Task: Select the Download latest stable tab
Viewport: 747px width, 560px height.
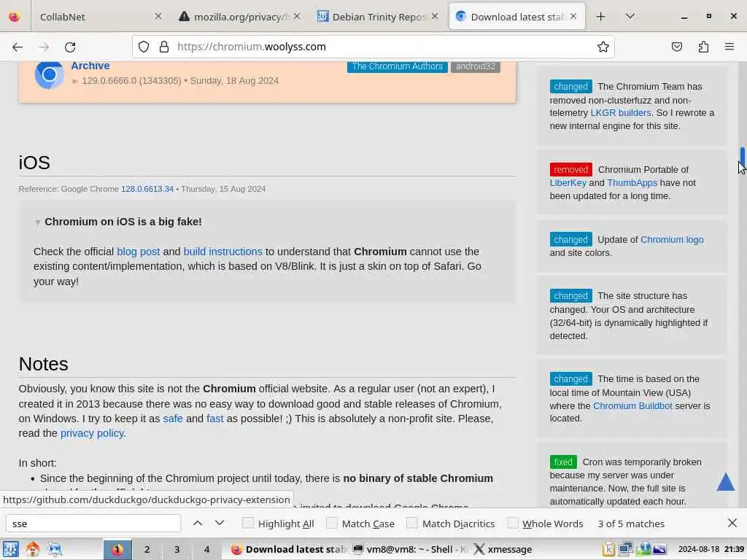Action: pyautogui.click(x=517, y=17)
